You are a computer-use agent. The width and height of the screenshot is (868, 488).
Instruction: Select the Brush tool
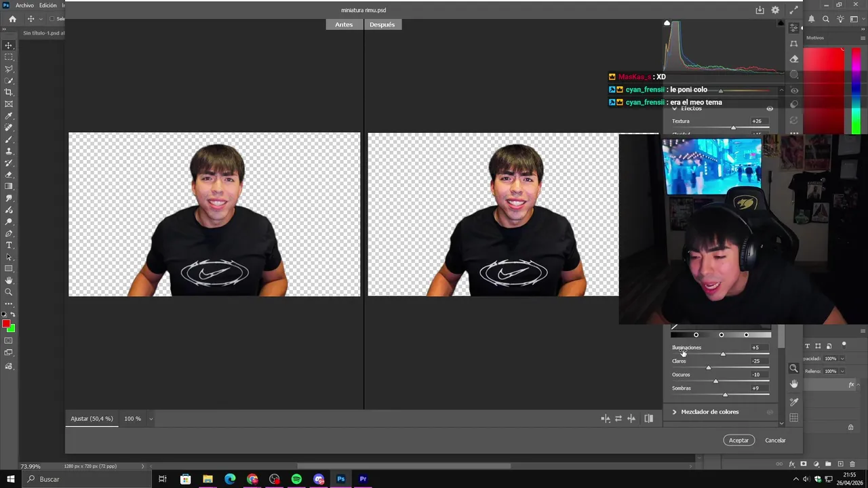click(x=9, y=139)
